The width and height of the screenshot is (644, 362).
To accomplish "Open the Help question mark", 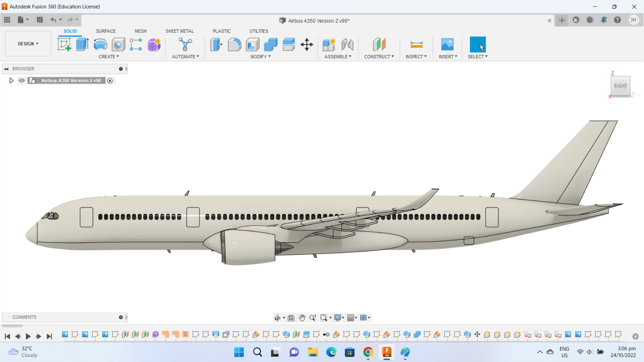I will (x=618, y=20).
